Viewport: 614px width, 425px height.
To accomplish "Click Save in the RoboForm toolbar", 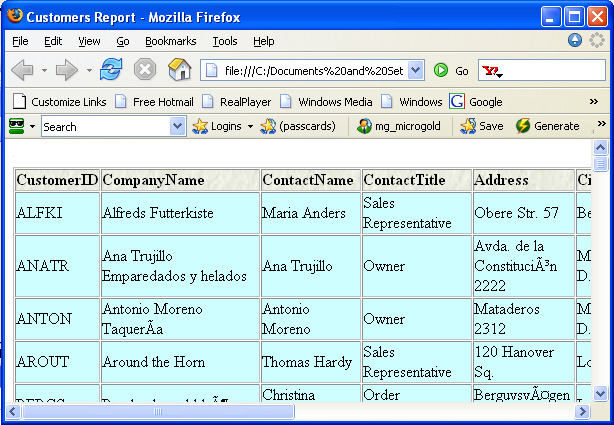I will pos(482,126).
